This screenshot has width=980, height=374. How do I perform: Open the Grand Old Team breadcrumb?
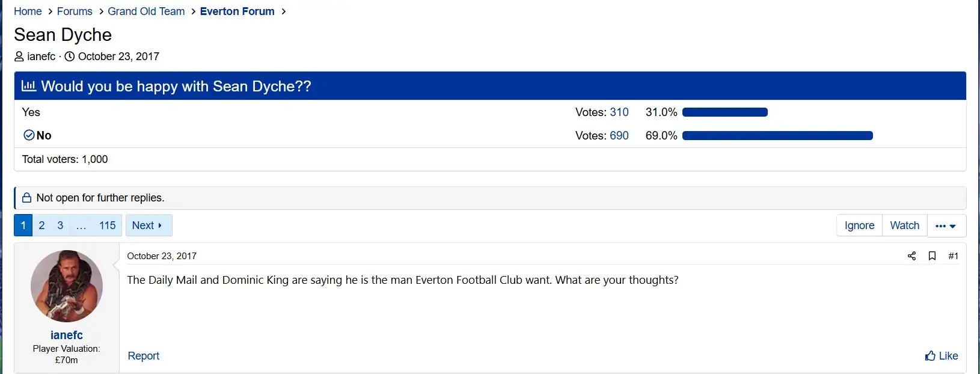point(146,11)
